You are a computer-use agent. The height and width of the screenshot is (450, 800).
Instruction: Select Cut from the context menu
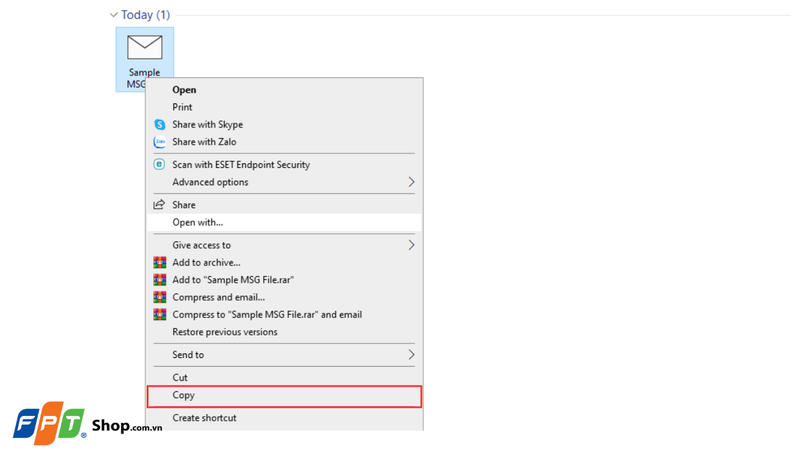pos(180,377)
